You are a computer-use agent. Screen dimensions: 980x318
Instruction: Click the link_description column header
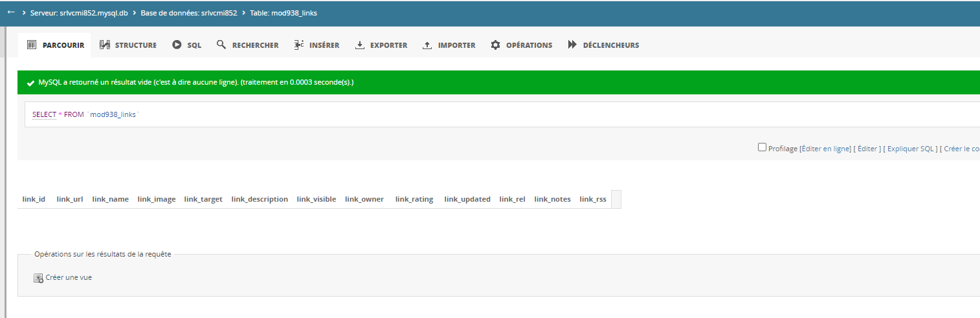260,199
